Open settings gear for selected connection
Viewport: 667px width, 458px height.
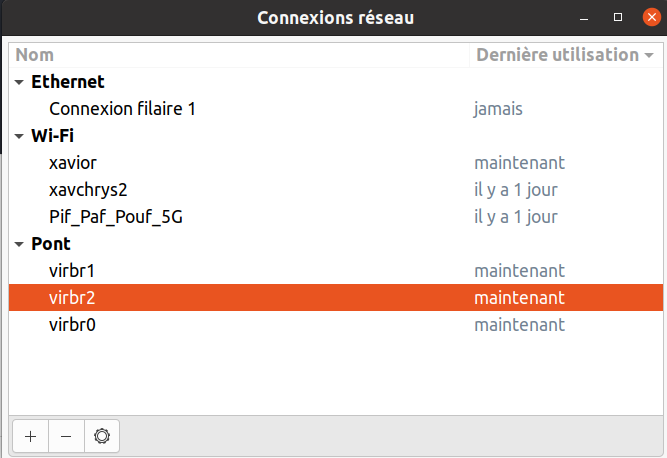point(102,436)
